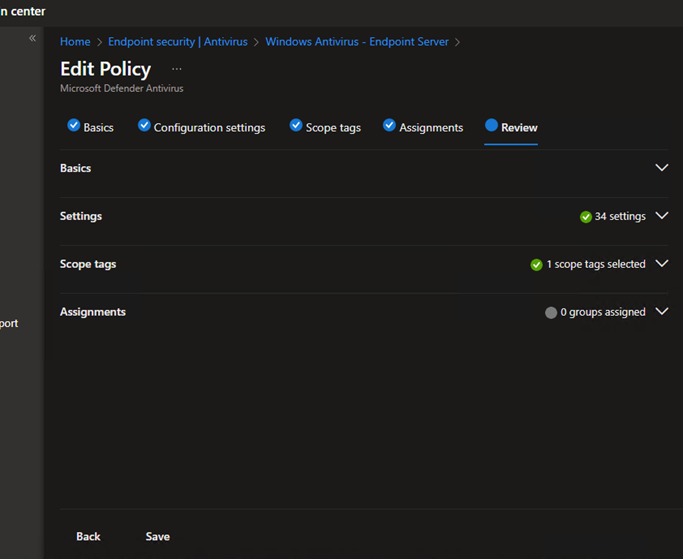Image resolution: width=683 pixels, height=559 pixels.
Task: Click the green check icon for scope tags selected
Action: [537, 265]
